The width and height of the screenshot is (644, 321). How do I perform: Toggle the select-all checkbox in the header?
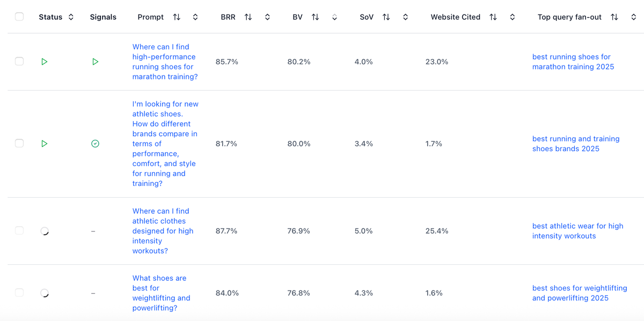(x=19, y=17)
